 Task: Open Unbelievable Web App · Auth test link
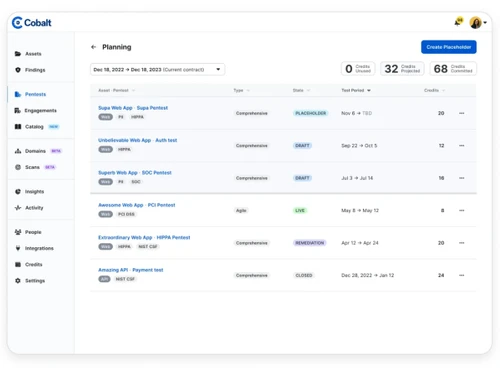point(138,140)
